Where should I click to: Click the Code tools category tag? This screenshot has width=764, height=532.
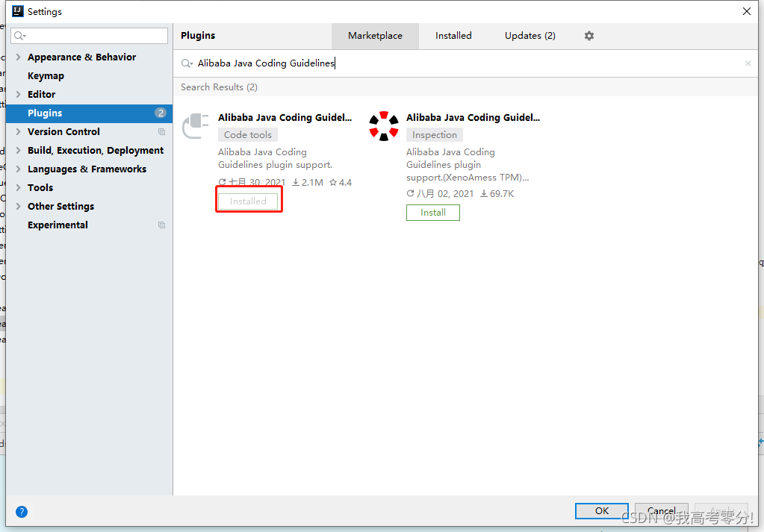247,135
